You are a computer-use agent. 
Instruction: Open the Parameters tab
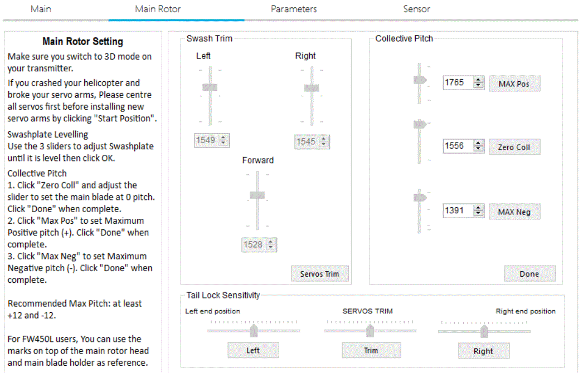pos(294,9)
